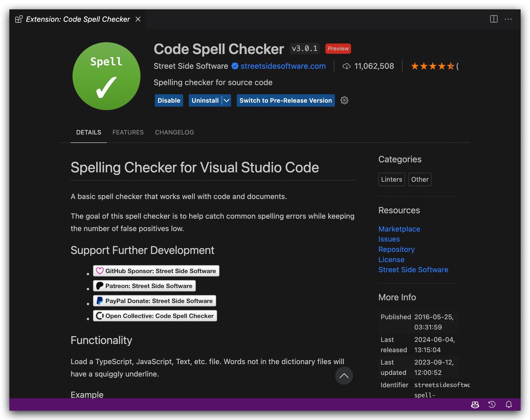Select the DETAILS tab
Screen dimensions: 530x420
[x=88, y=132]
